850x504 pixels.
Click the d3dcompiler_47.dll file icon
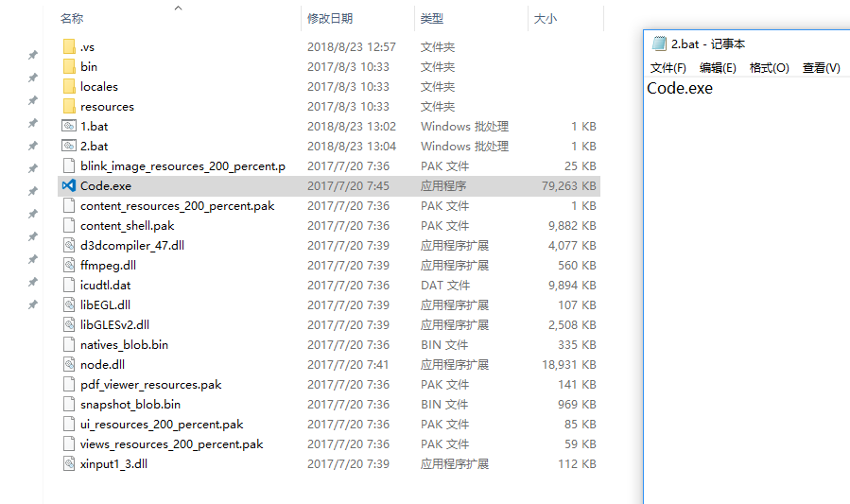(68, 246)
